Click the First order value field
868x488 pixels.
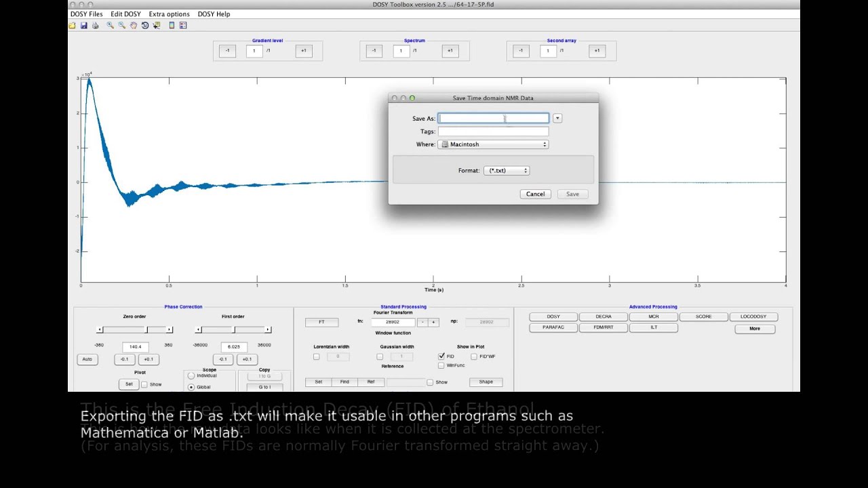(x=233, y=346)
